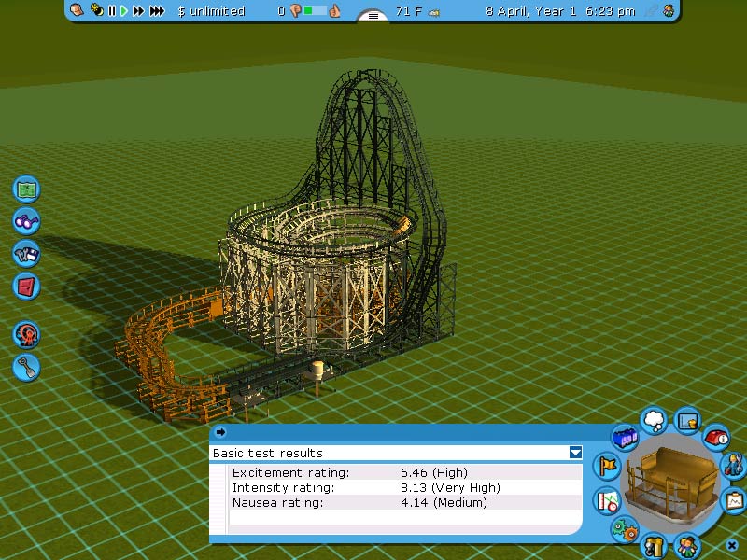The image size is (747, 560).
Task: Open view options with glasses icon
Action: tap(26, 221)
